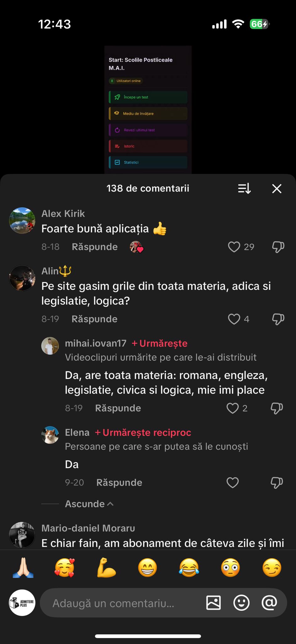Insert the praying hands emoji

coord(23,568)
